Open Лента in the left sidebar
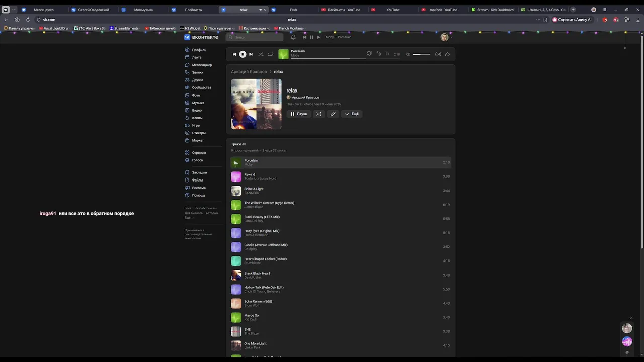This screenshot has width=644, height=362. (x=197, y=57)
